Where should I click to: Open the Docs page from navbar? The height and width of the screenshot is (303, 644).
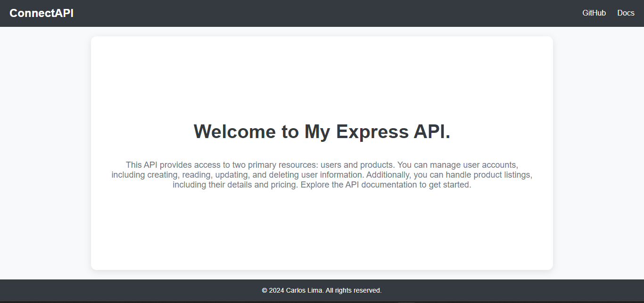pos(626,13)
